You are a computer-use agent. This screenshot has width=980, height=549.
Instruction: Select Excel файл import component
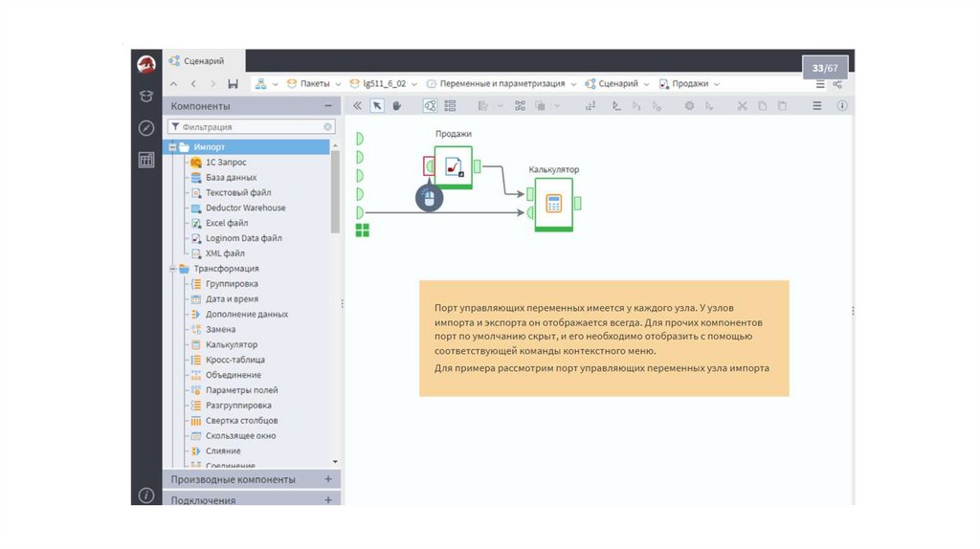(x=226, y=223)
